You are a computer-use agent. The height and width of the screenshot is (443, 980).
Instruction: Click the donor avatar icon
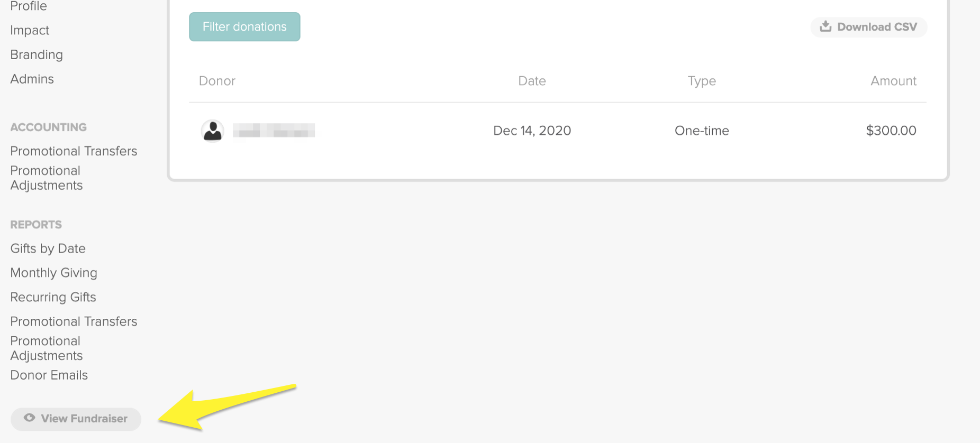[x=213, y=131]
